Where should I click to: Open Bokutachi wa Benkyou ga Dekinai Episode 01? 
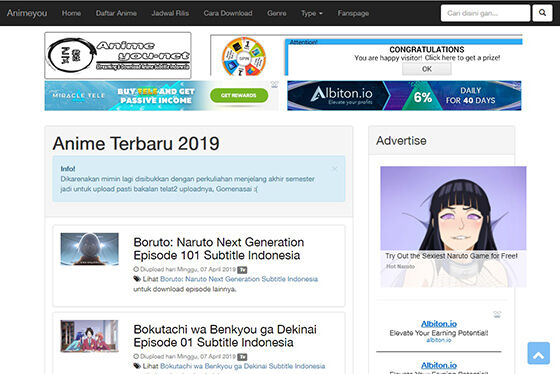(225, 336)
